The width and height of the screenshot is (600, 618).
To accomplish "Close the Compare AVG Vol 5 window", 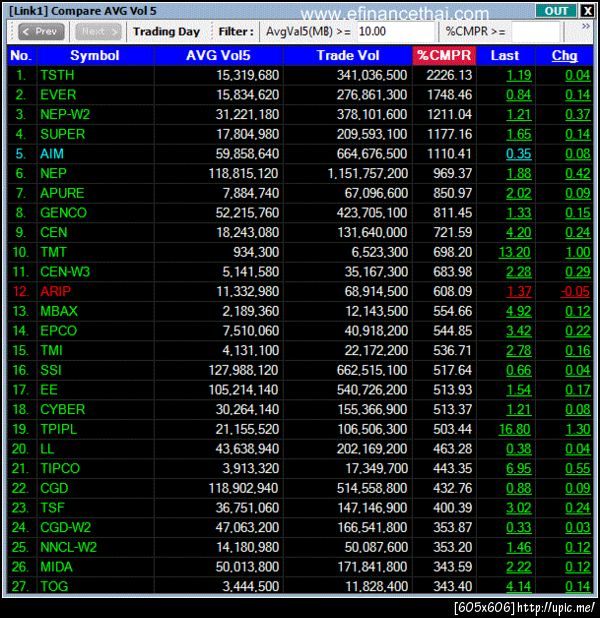I will click(587, 11).
